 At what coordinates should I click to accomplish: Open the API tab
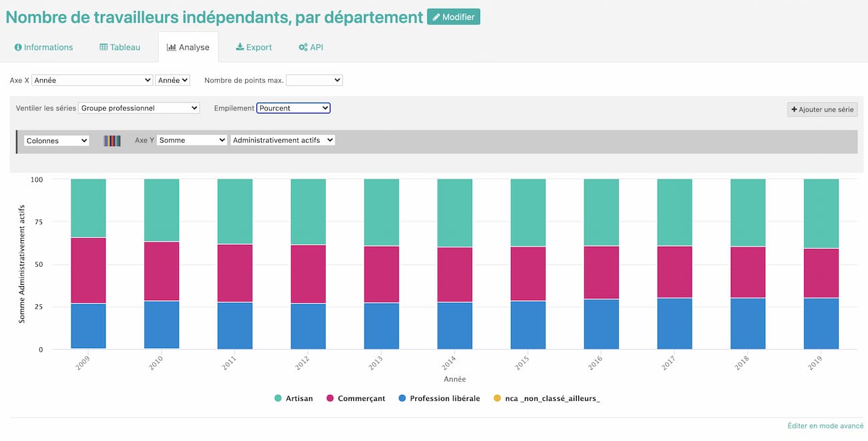(x=311, y=47)
